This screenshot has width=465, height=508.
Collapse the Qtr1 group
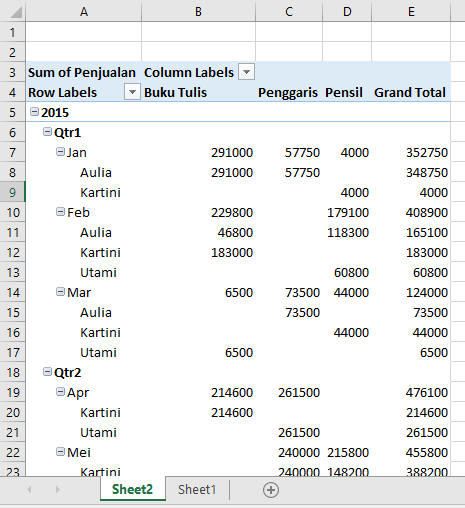click(x=47, y=132)
